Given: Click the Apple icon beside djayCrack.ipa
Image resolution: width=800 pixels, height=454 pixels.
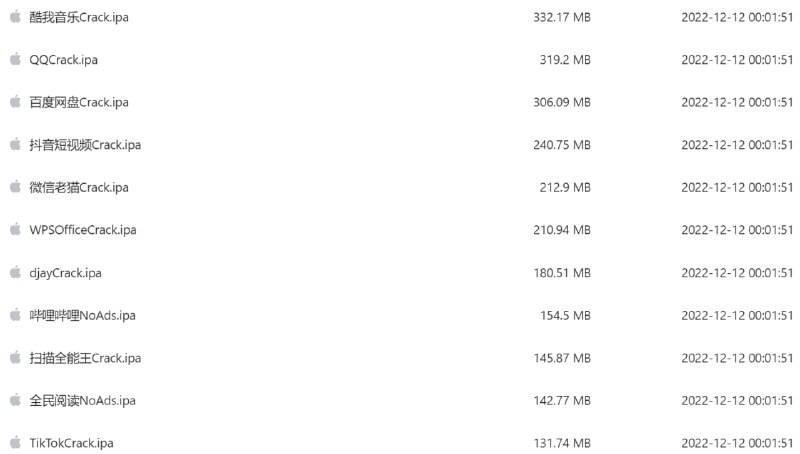Looking at the screenshot, I should tap(15, 272).
